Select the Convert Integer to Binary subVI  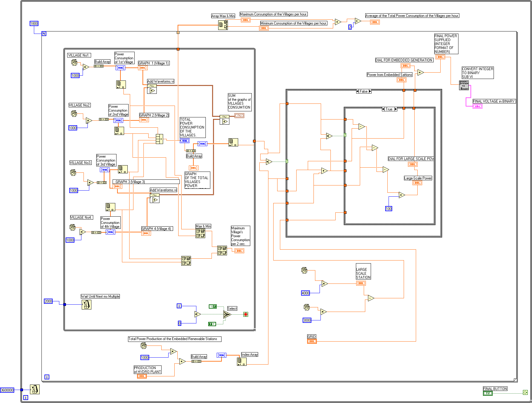pos(464,85)
